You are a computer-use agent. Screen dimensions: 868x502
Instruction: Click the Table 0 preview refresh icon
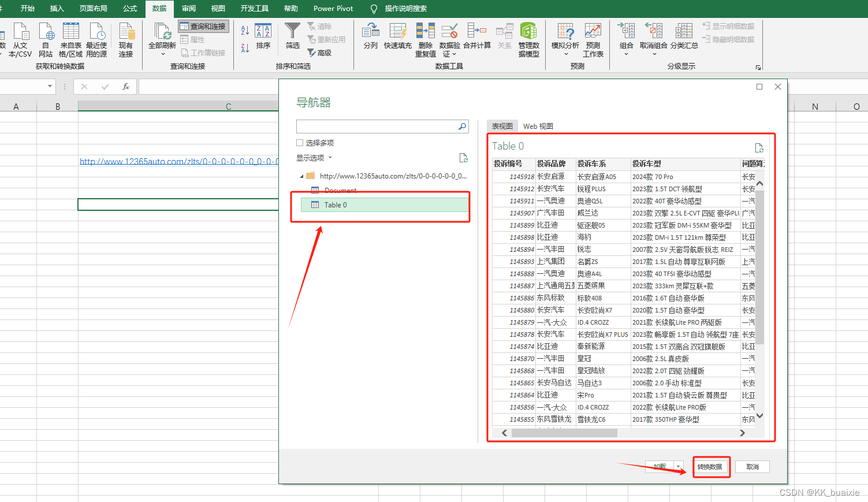pos(759,148)
